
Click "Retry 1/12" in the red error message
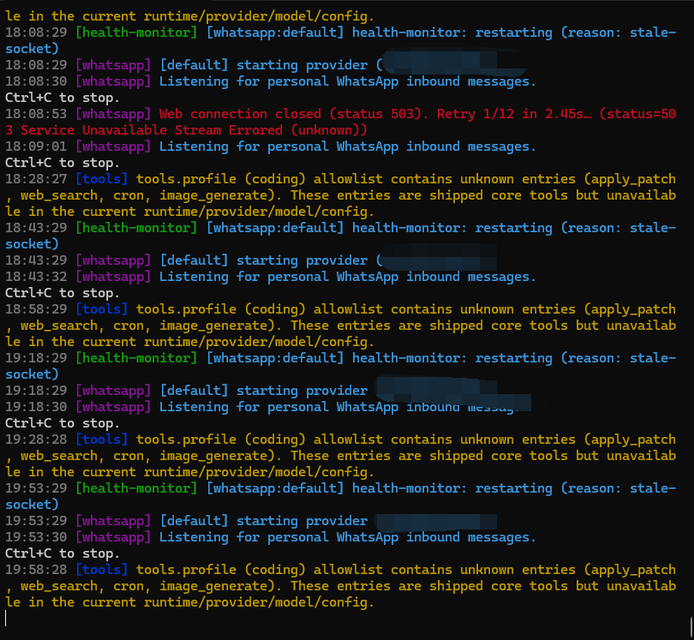click(x=476, y=114)
